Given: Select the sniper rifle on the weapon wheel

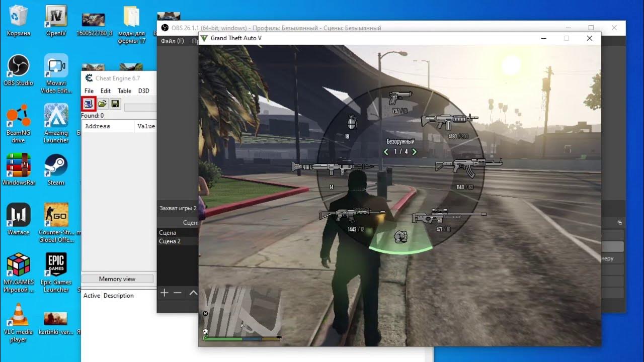Looking at the screenshot, I should [x=449, y=217].
